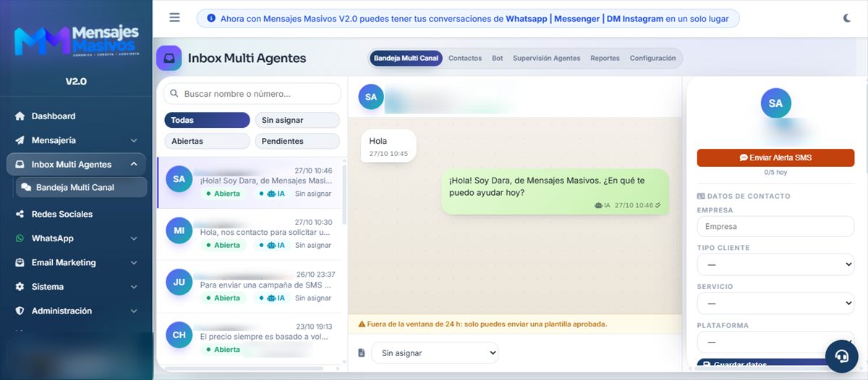Screen dimensions: 868x380
Task: Click the info icon in announcement banner
Action: pos(211,19)
